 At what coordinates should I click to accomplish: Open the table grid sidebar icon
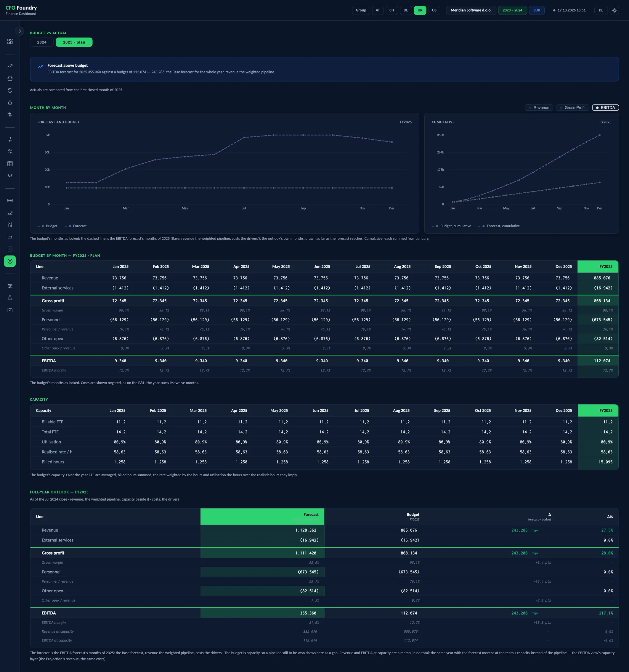[10, 164]
